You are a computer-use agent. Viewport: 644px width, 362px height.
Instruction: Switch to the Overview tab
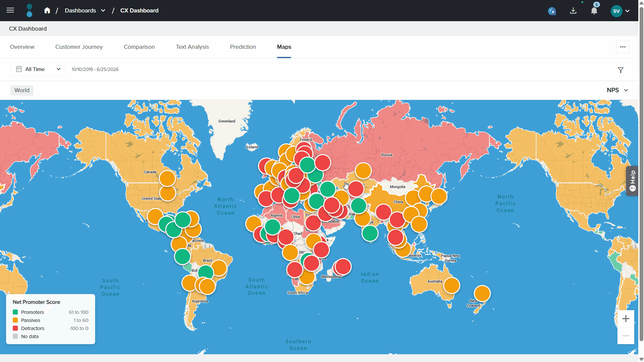tap(22, 47)
